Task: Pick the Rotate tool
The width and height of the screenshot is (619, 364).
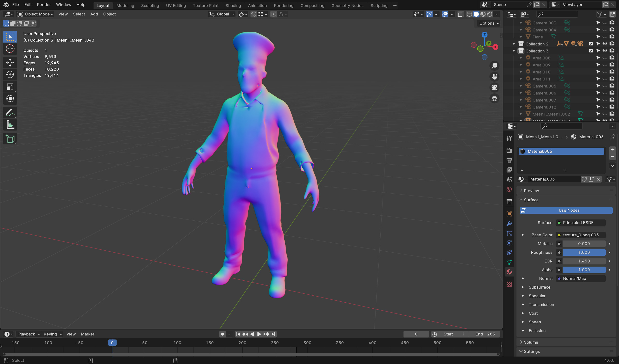Action: tap(10, 74)
